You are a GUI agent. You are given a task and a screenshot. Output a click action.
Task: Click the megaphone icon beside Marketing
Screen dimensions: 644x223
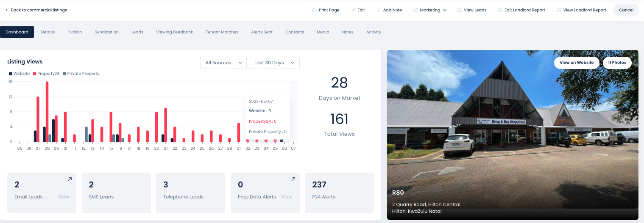pyautogui.click(x=416, y=10)
